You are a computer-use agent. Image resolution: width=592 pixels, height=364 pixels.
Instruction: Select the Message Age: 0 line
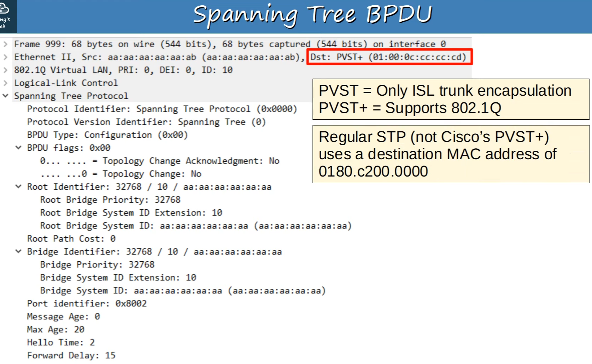(63, 316)
